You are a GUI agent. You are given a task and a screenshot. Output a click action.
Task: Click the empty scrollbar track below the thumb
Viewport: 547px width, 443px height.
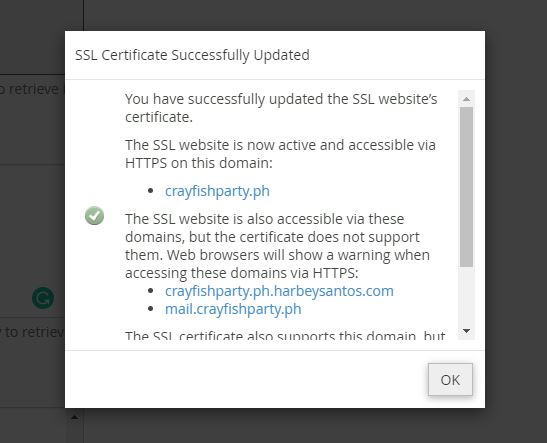pyautogui.click(x=466, y=296)
